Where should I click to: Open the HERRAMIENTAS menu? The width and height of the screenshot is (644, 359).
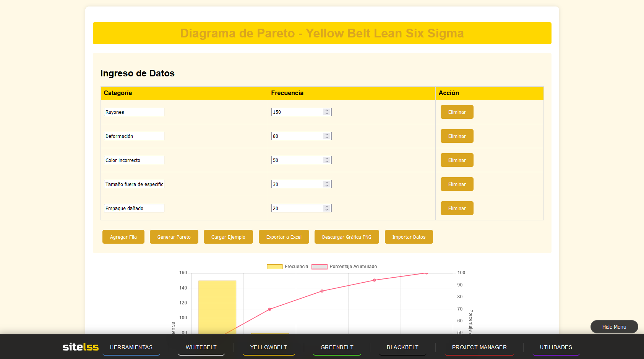(x=131, y=347)
